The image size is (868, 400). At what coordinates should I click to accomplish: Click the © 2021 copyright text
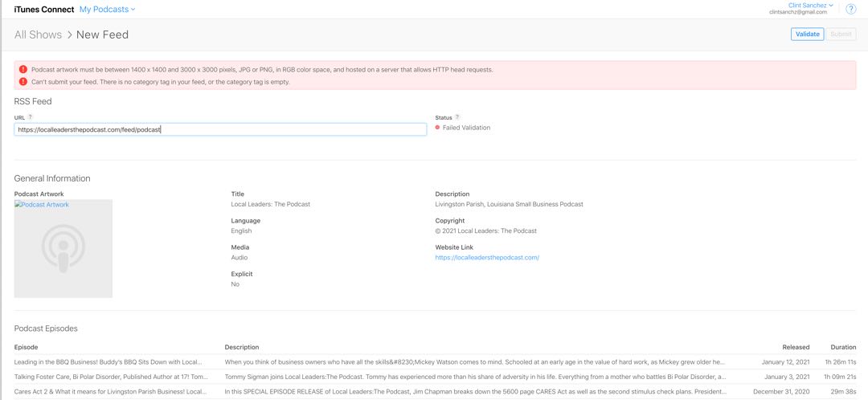click(486, 231)
